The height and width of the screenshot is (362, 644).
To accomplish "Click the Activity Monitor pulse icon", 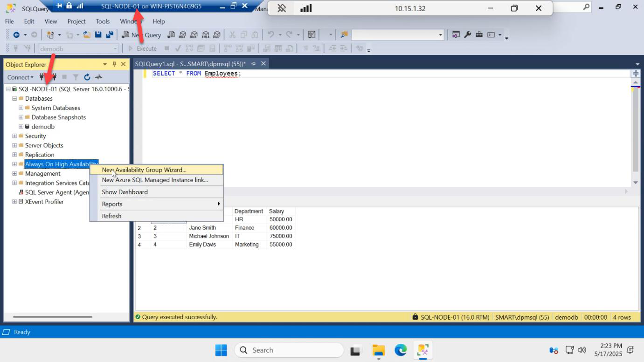I will (x=98, y=77).
